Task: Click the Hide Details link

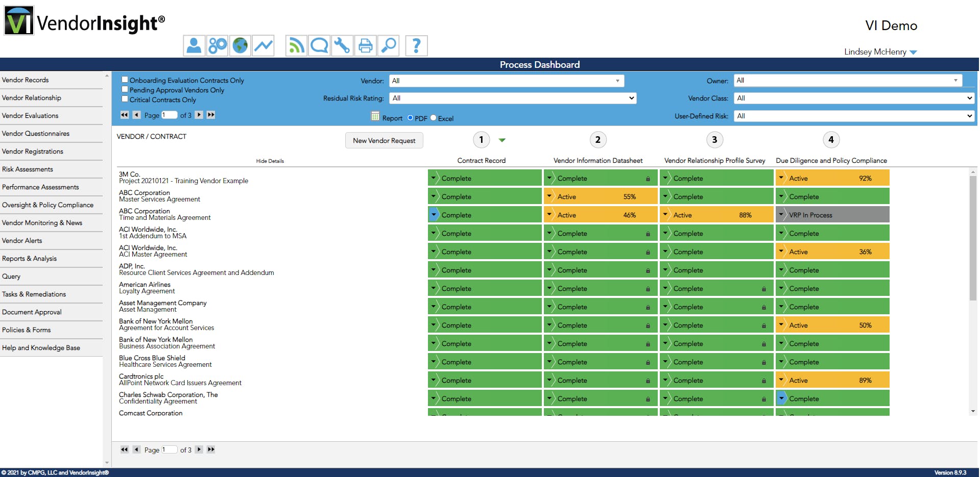Action: coord(270,161)
